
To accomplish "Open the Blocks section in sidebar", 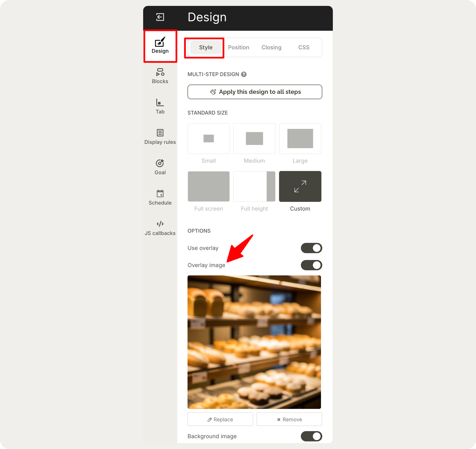I will point(160,76).
